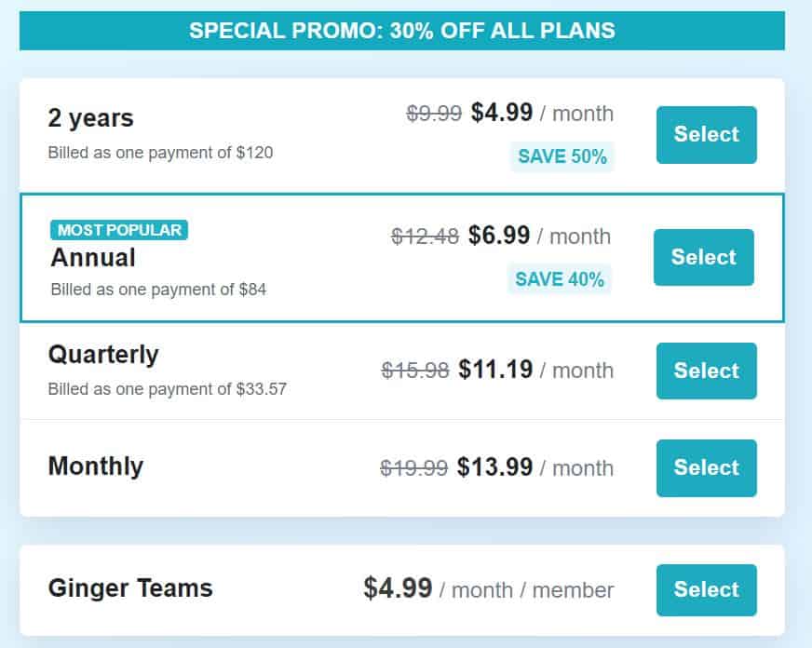The image size is (812, 648).
Task: Click the $11.19 Quarterly price
Action: tap(495, 370)
